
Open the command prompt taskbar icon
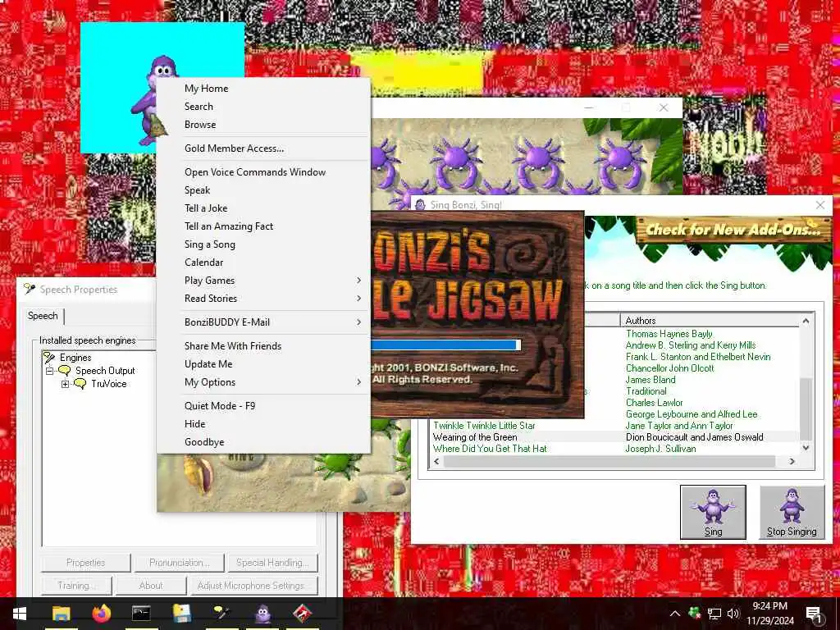[x=141, y=614]
